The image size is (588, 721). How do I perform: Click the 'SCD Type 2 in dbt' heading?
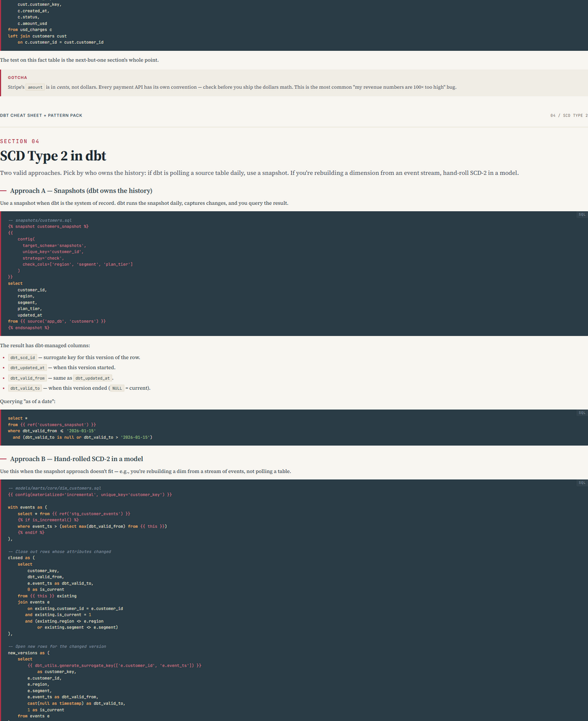click(x=53, y=156)
